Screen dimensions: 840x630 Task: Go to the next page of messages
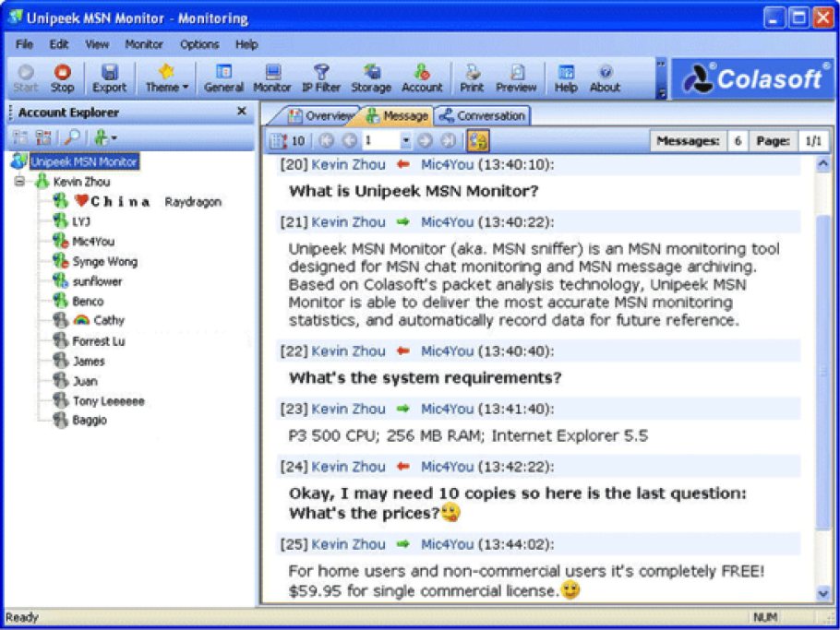[425, 141]
